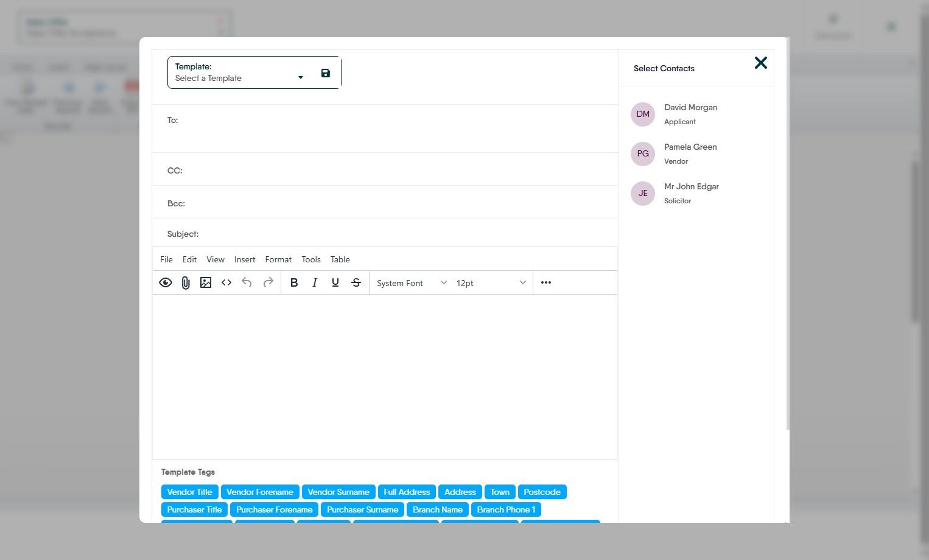This screenshot has width=929, height=560.
Task: Select the David Morgan contact name
Action: coord(690,107)
